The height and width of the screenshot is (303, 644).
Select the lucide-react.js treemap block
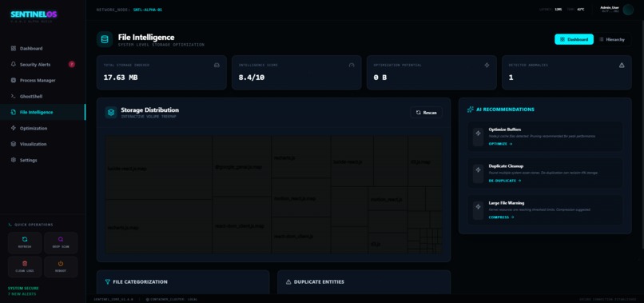tap(352, 161)
